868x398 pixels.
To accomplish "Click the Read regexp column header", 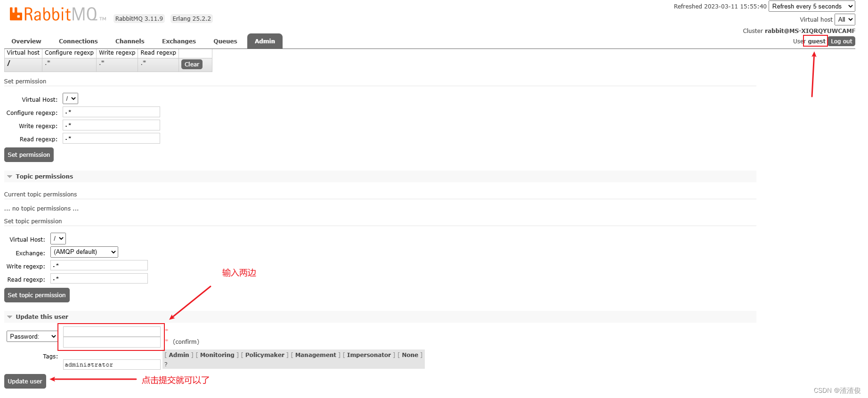I will click(158, 53).
